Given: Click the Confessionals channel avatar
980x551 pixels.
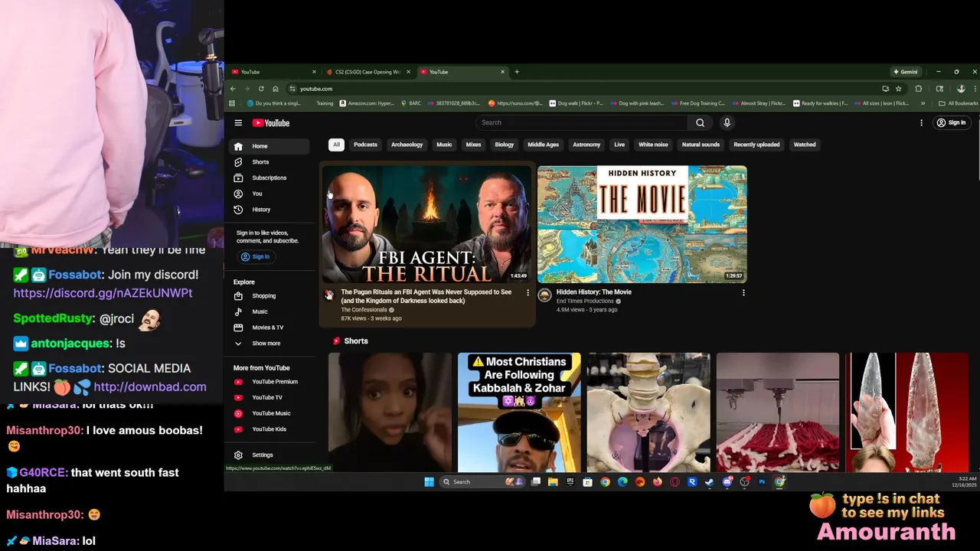Looking at the screenshot, I should click(329, 295).
